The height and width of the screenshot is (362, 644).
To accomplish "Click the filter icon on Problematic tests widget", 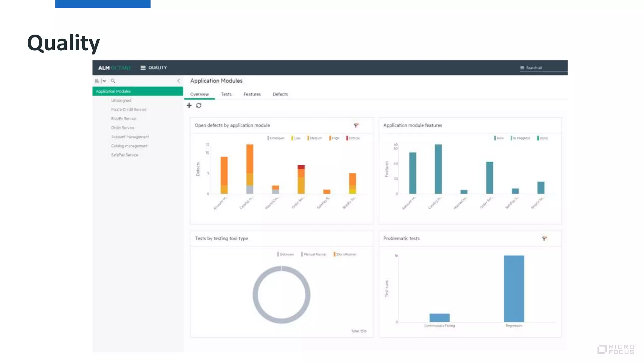I will coord(544,239).
